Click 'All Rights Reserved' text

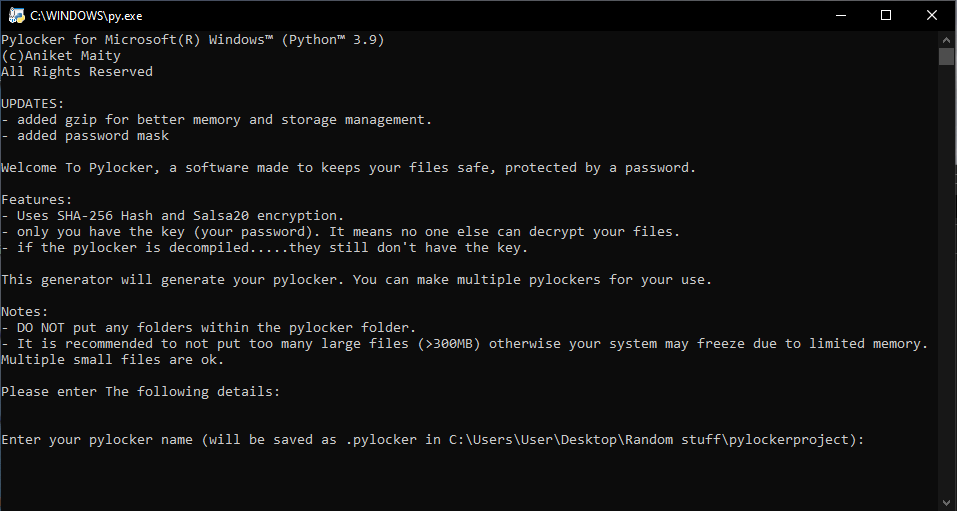(x=77, y=72)
